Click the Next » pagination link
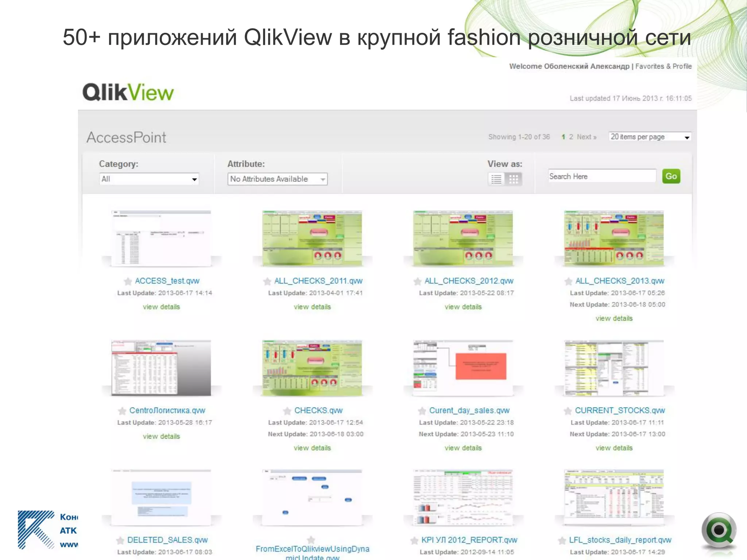 pos(587,137)
